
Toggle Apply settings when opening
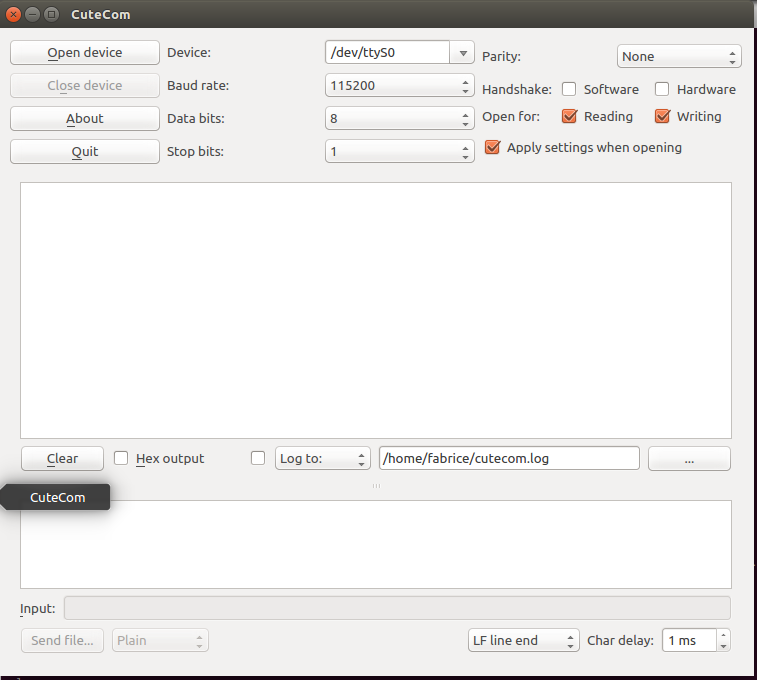[492, 147]
